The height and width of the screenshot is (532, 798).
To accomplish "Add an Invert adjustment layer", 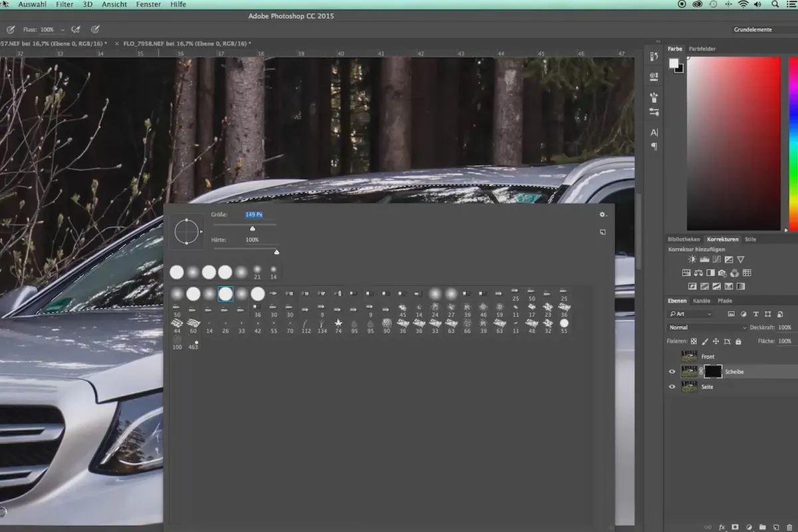I will click(x=692, y=287).
